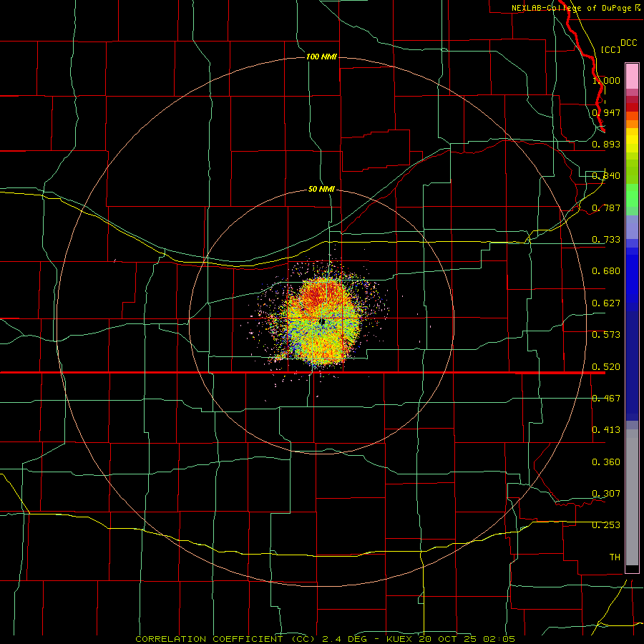The image size is (644, 644).
Task: Click the 1.000 color scale value
Action: [x=606, y=80]
